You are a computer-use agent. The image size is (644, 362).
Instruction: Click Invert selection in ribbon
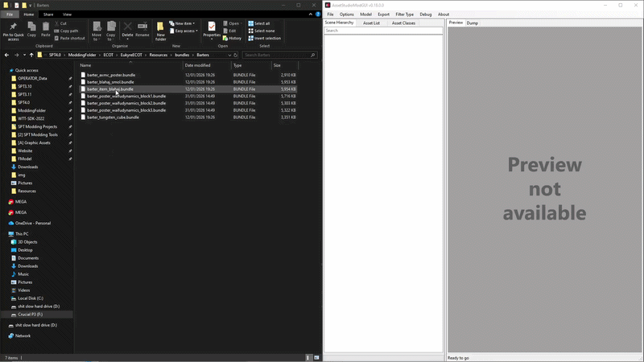(x=265, y=38)
